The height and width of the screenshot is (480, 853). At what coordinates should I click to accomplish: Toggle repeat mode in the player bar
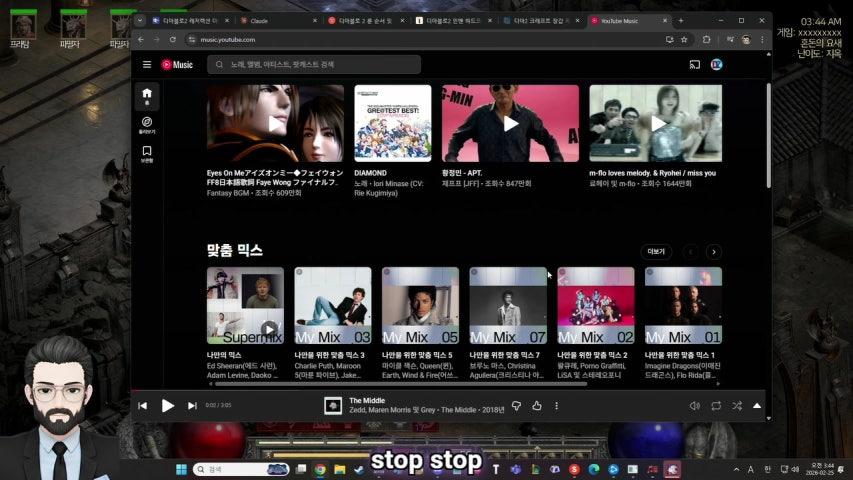click(716, 406)
